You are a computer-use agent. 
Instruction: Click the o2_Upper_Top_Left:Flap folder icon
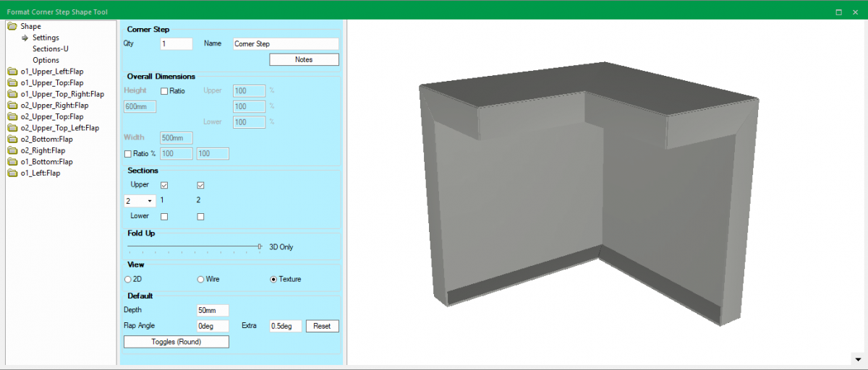click(x=12, y=128)
